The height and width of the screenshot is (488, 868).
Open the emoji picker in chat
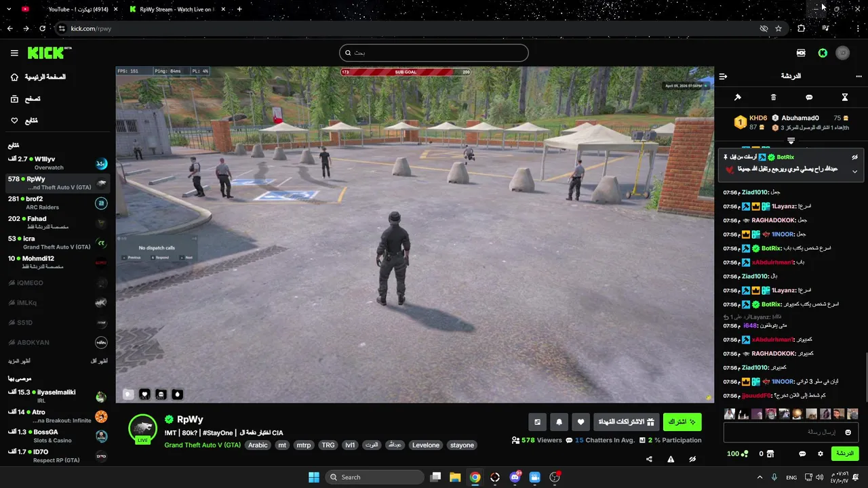coord(848,432)
